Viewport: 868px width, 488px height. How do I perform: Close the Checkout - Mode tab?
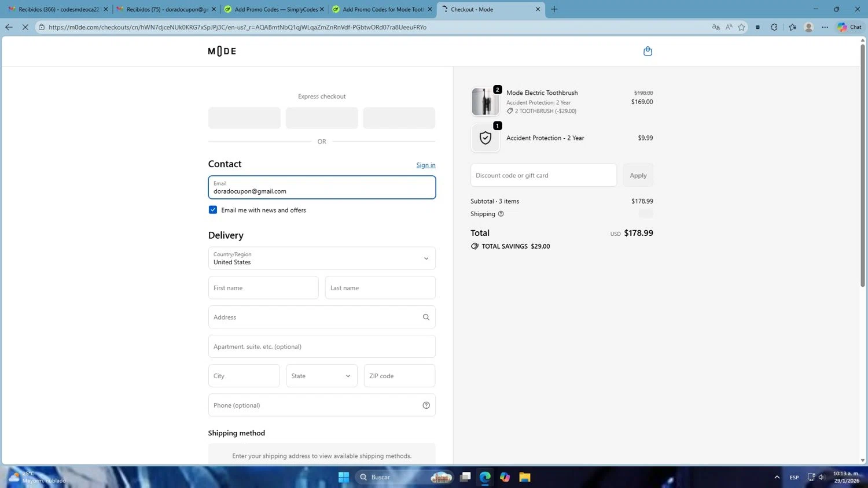538,9
